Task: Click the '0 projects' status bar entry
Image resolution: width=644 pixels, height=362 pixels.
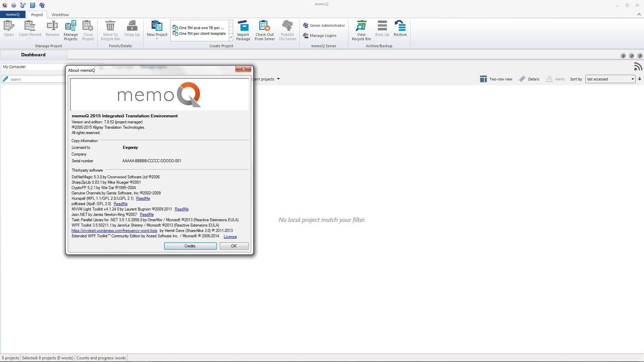Action: [10, 358]
